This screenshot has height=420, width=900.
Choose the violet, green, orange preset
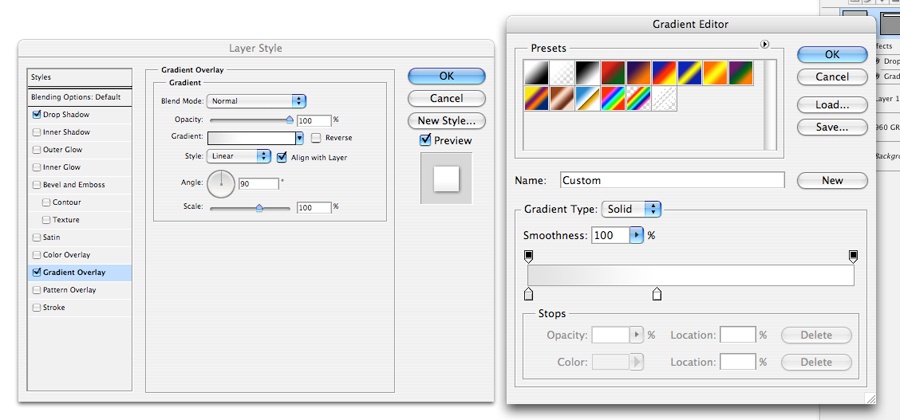(x=740, y=73)
